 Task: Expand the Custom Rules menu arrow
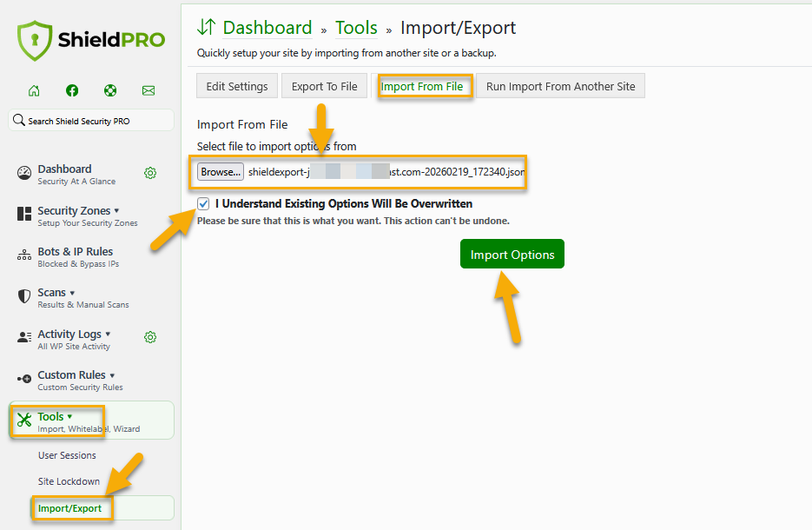tap(112, 375)
